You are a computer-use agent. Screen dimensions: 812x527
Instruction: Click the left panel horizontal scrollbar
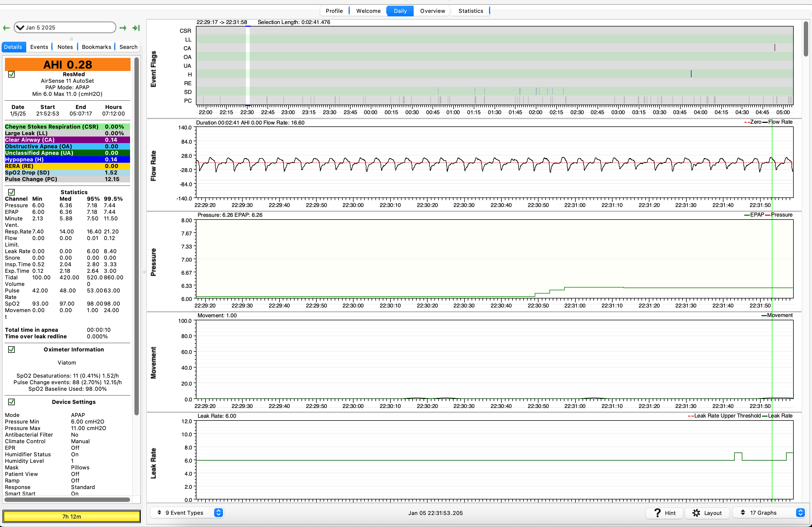coord(67,500)
